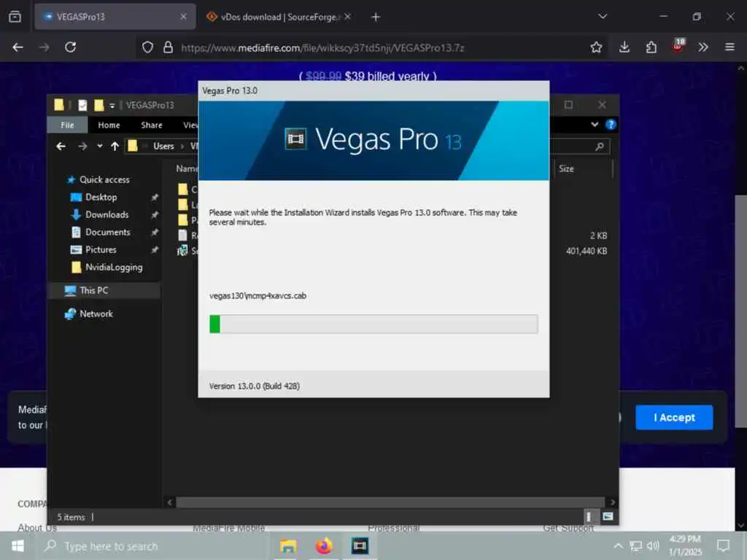The width and height of the screenshot is (747, 560).
Task: Click the Firefox back arrow button
Action: pyautogui.click(x=18, y=47)
